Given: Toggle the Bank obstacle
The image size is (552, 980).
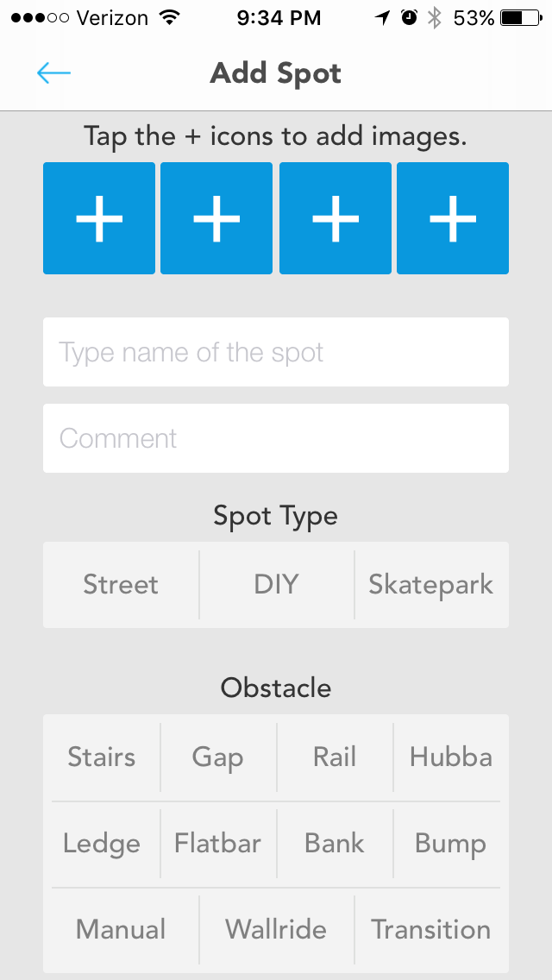Looking at the screenshot, I should pos(335,844).
